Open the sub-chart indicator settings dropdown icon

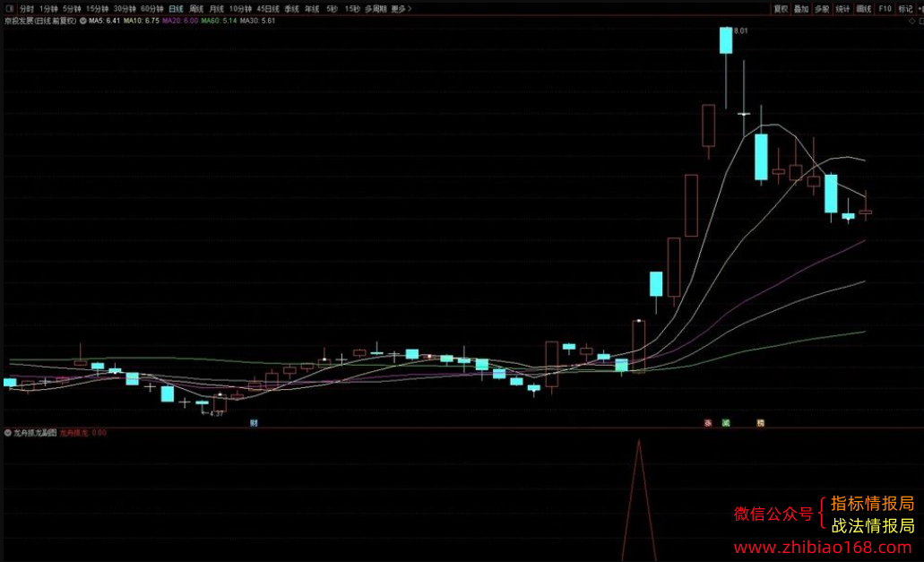[8, 433]
